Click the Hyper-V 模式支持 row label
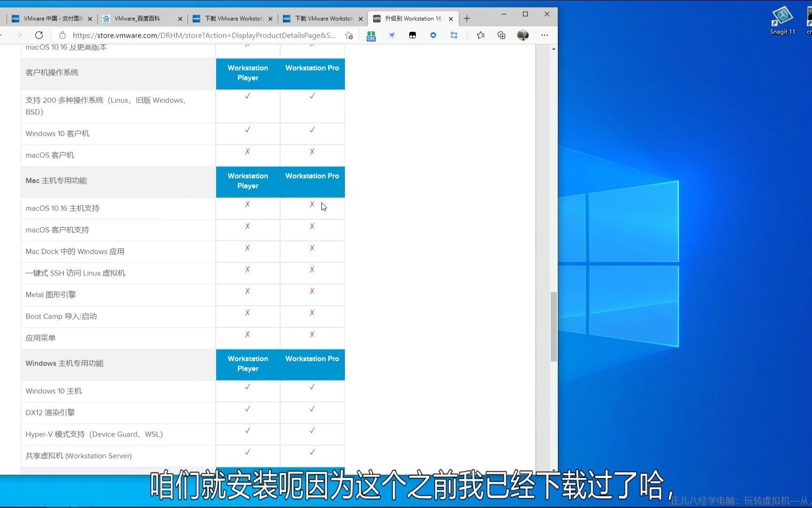Screen dimensions: 812x508 94,435
